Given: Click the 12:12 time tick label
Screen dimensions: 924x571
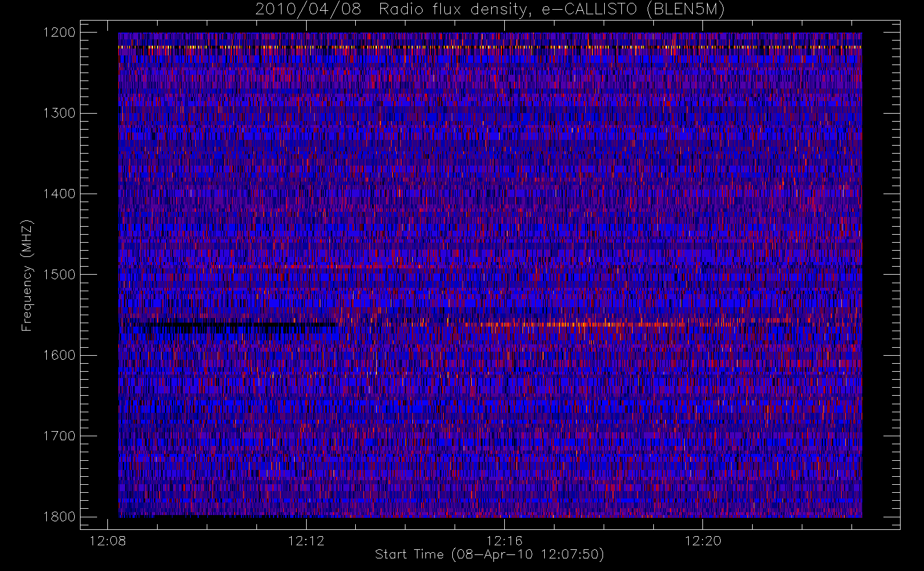Looking at the screenshot, I should click(x=306, y=541).
